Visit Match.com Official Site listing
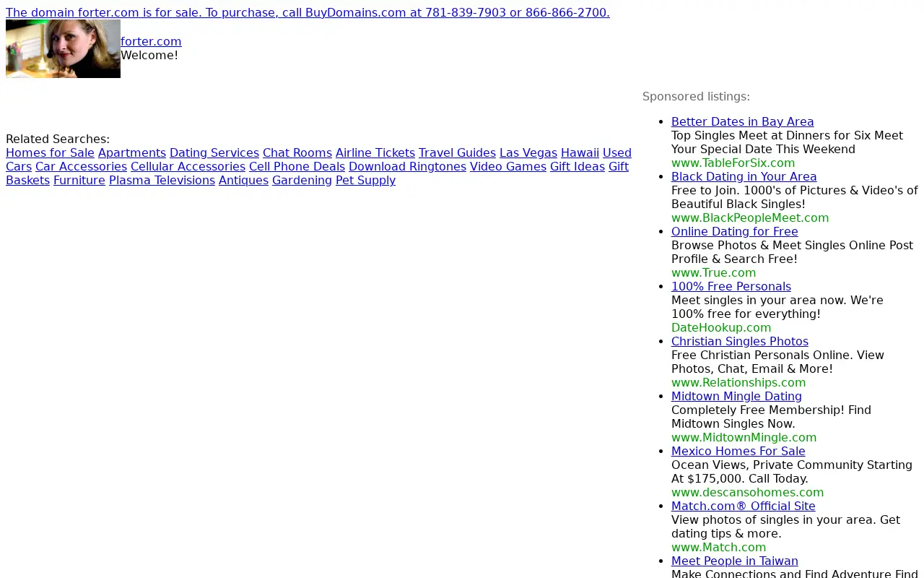 pos(744,506)
